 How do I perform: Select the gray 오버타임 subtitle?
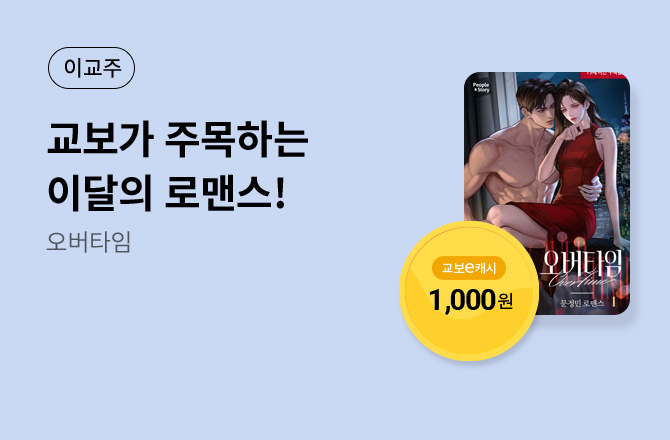[88, 242]
